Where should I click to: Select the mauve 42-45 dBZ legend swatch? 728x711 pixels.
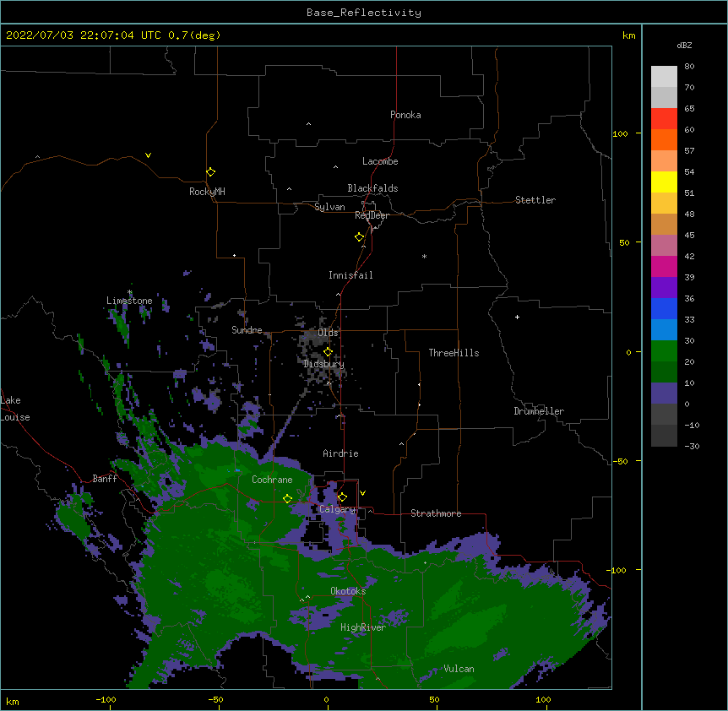point(664,246)
